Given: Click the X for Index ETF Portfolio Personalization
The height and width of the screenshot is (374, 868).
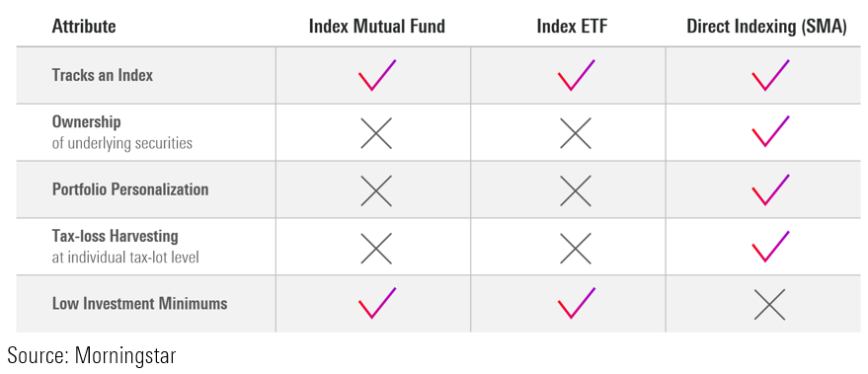Looking at the screenshot, I should click(x=576, y=190).
